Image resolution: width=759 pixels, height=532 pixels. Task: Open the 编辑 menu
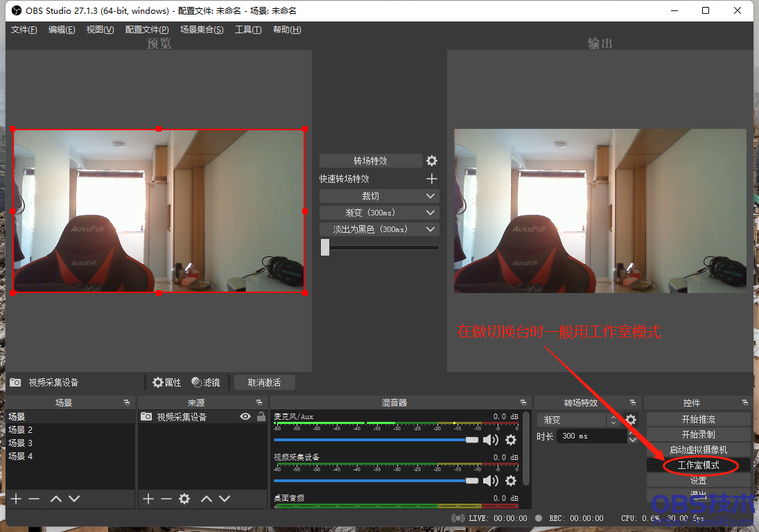tap(62, 30)
